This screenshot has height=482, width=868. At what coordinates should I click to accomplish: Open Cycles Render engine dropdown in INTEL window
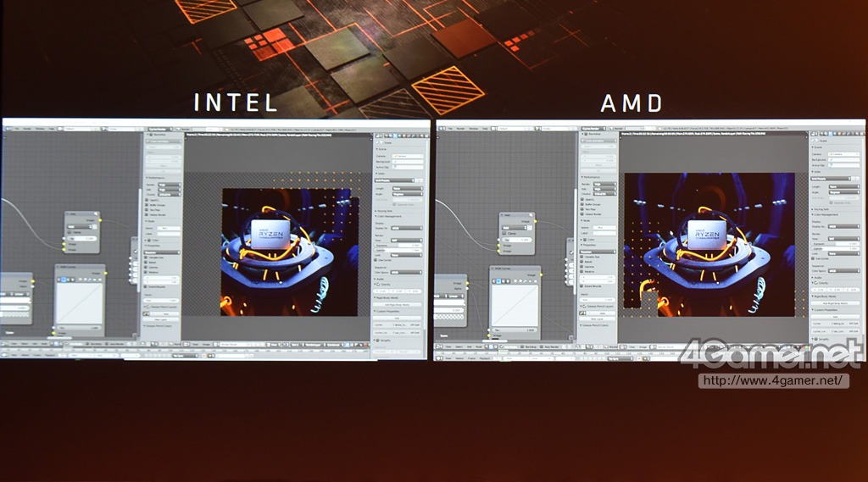tap(160, 129)
